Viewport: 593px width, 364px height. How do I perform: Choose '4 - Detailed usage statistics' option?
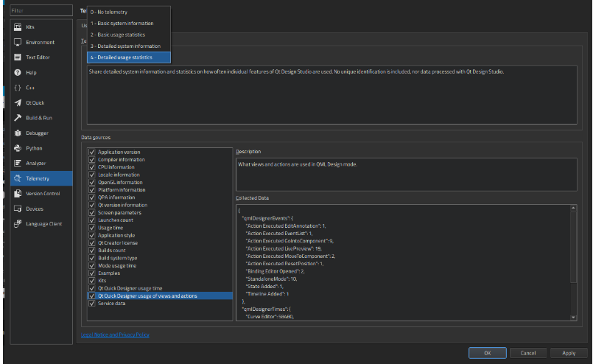[x=129, y=57]
